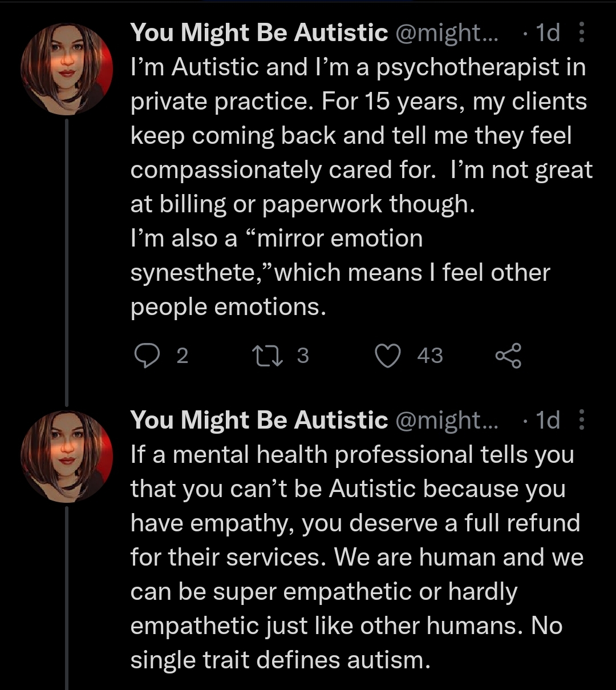Image resolution: width=616 pixels, height=690 pixels.
Task: Click the second tweet's 1d timestamp
Action: [548, 420]
